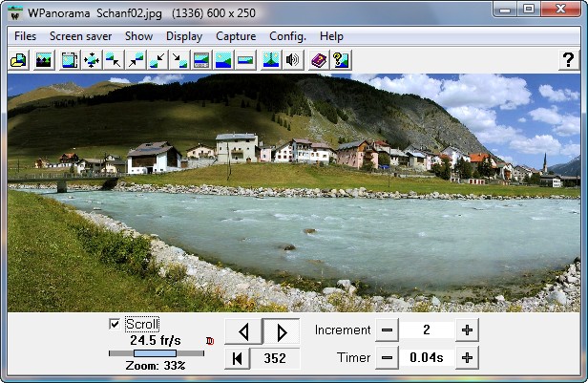Click the Timer field showing 0.04s
The image size is (588, 383).
click(427, 358)
